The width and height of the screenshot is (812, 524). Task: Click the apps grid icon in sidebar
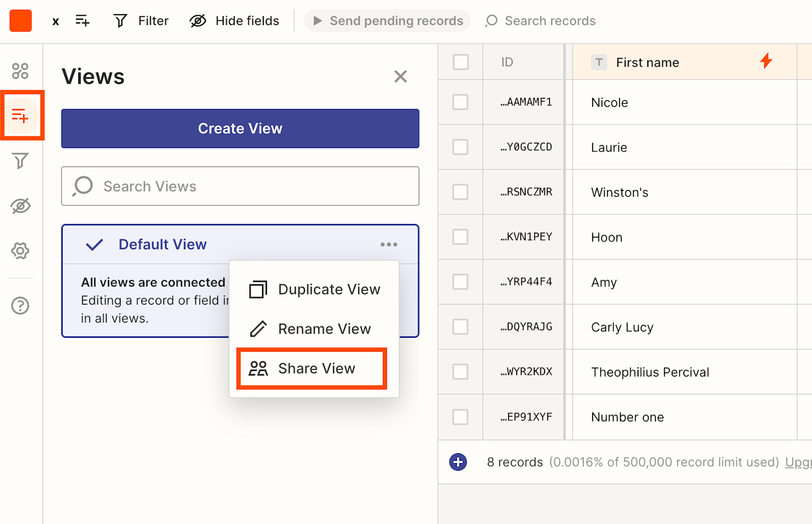point(20,71)
